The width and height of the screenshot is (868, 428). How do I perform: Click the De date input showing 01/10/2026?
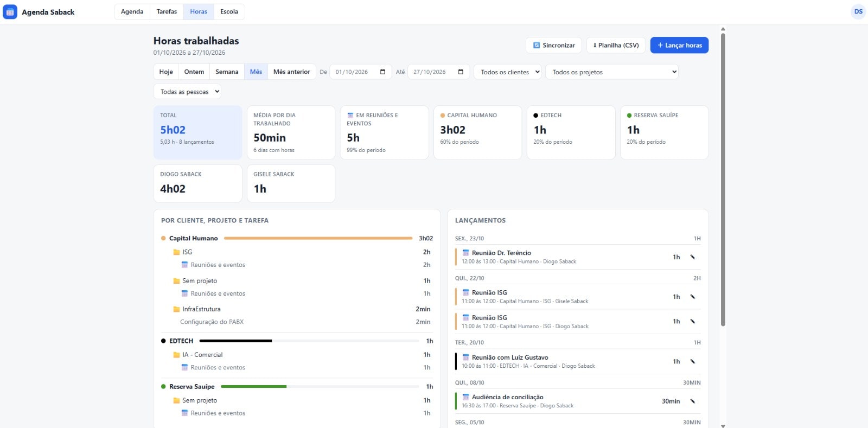coord(361,72)
